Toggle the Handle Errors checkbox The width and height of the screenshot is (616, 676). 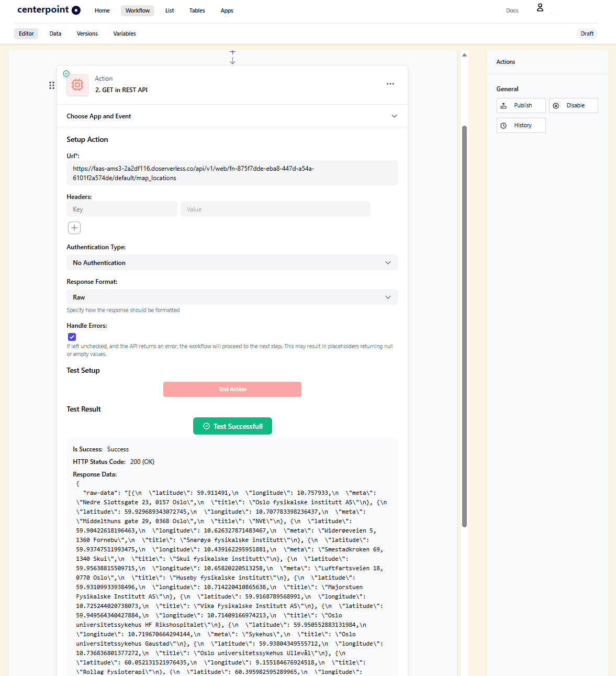tap(72, 337)
